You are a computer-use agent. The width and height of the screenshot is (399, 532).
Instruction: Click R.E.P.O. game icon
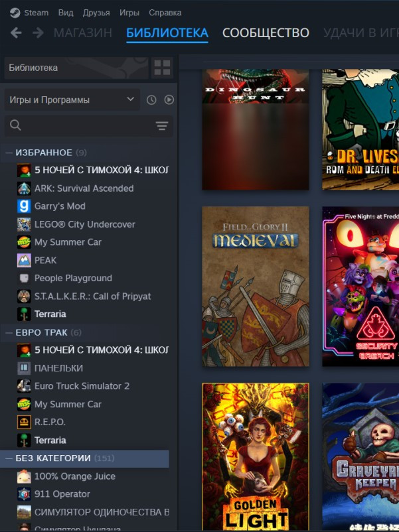[x=24, y=422]
